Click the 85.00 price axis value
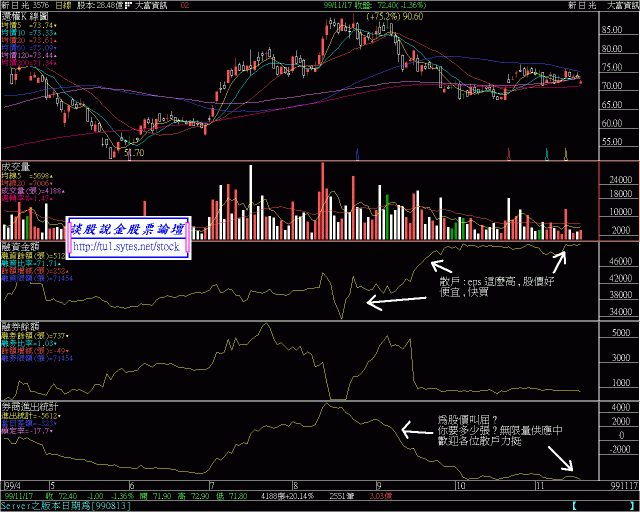Viewport: 640px width, 512px height. click(x=611, y=30)
